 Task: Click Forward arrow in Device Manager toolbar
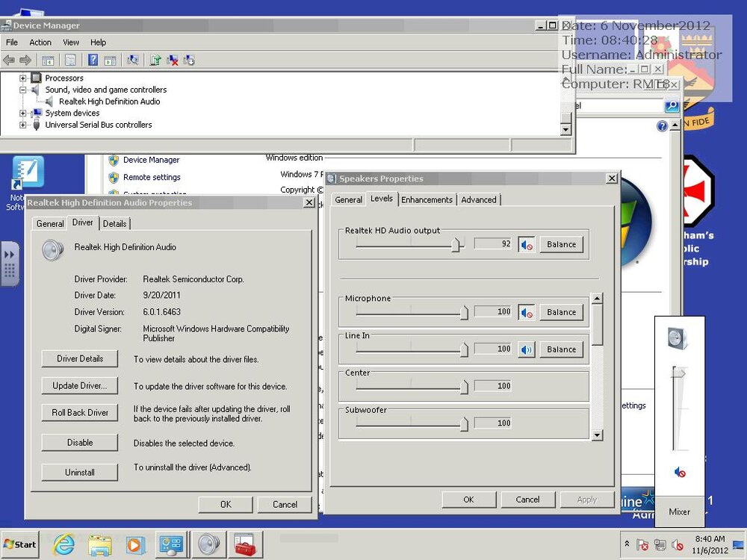(x=25, y=60)
